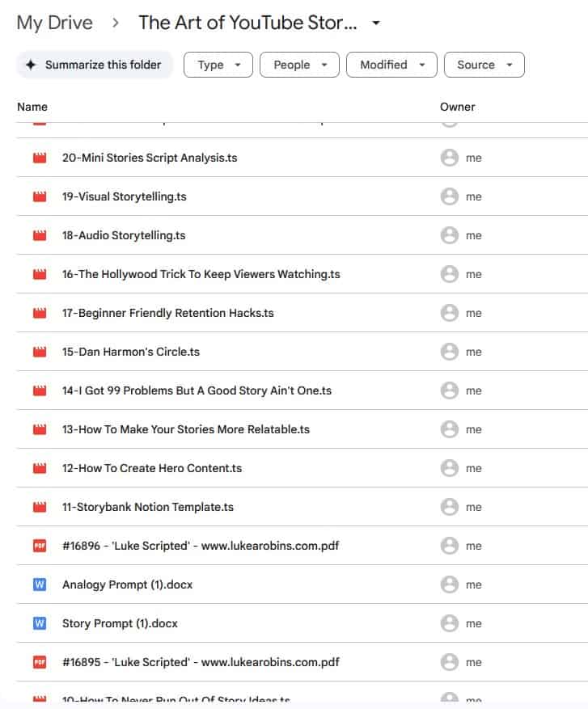Click the owner avatar for 15-Dan Harmon's Circle.ts
The image size is (588, 709).
450,352
